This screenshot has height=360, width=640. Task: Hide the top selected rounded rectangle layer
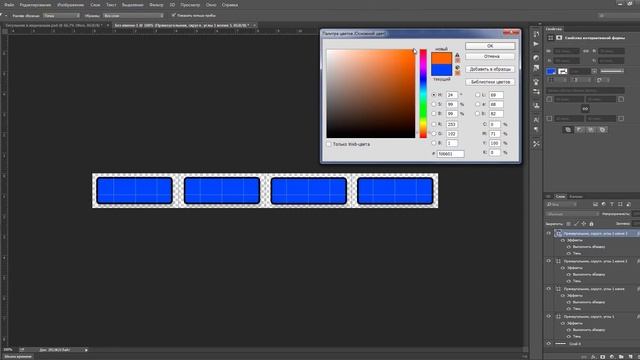[x=549, y=233]
